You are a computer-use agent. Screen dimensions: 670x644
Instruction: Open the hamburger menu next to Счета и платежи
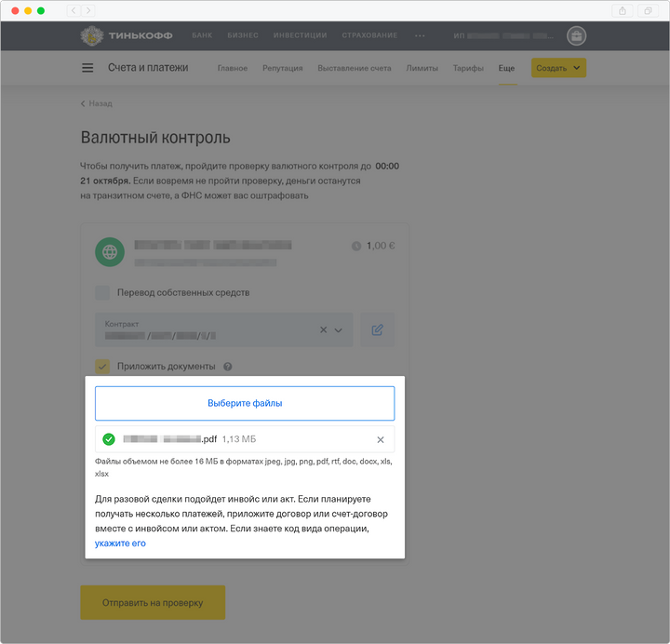(x=87, y=68)
